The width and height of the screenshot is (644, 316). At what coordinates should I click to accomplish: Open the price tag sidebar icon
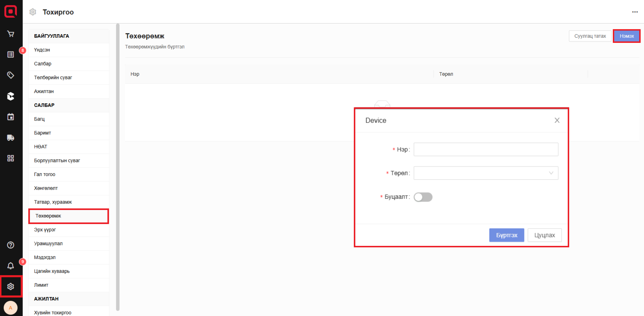(11, 75)
